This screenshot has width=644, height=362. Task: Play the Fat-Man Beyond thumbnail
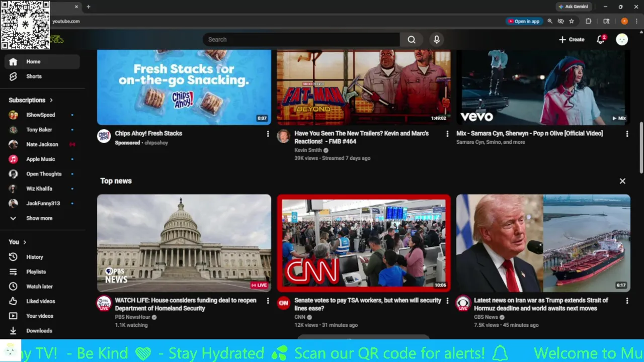[x=364, y=87]
